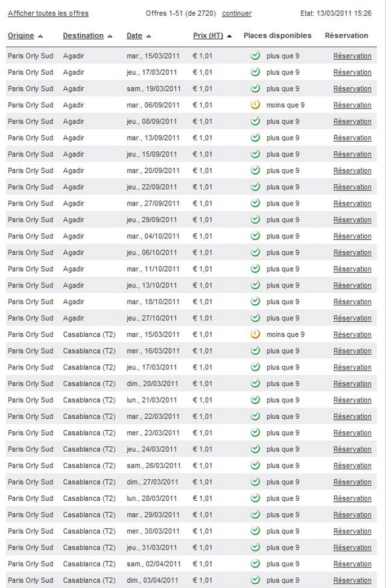Click green checkmark for Casablanca 03/04/2011 flight
The image size is (386, 588).
click(255, 580)
